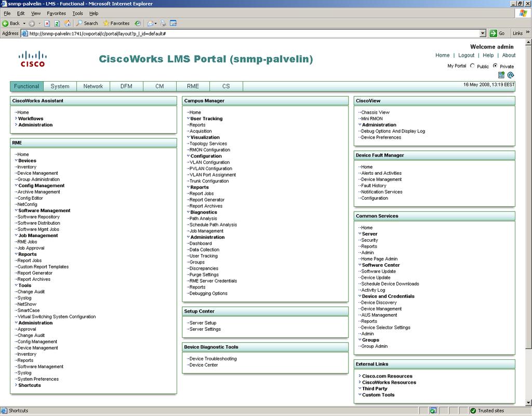The height and width of the screenshot is (416, 532).
Task: Switch to the DFM tab
Action: (127, 86)
